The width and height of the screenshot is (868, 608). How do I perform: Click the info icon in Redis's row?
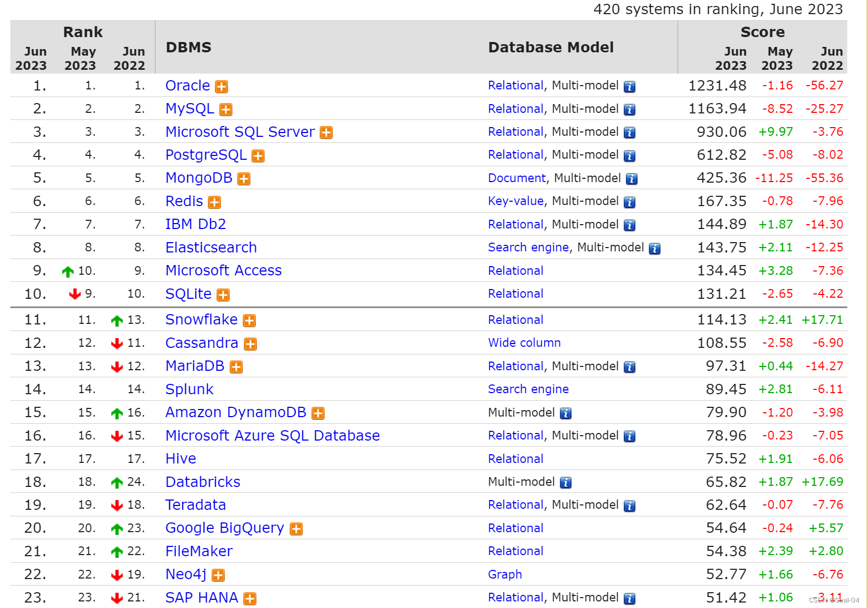[x=630, y=202]
